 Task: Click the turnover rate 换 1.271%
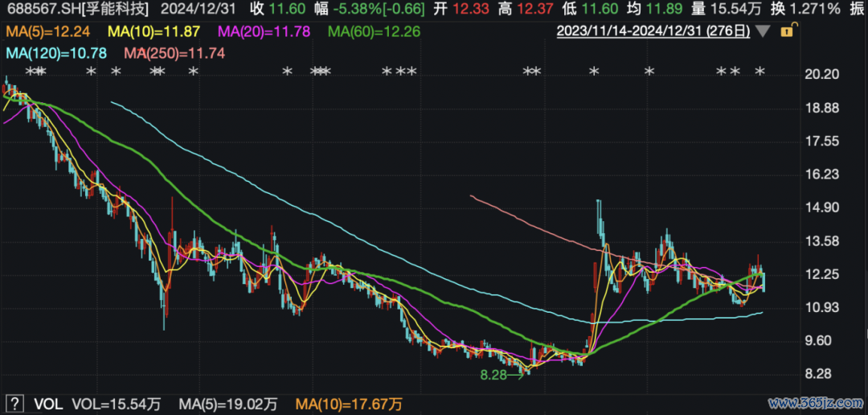pos(808,9)
